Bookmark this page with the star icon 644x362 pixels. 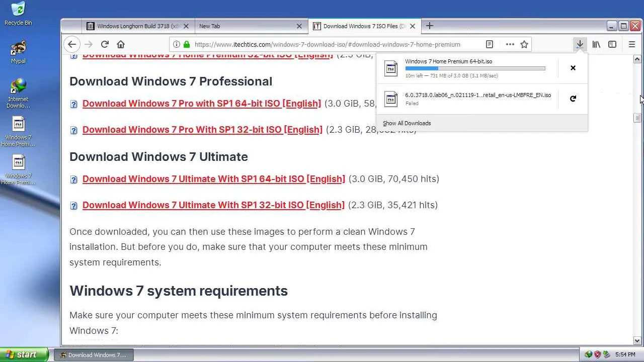[x=524, y=44]
